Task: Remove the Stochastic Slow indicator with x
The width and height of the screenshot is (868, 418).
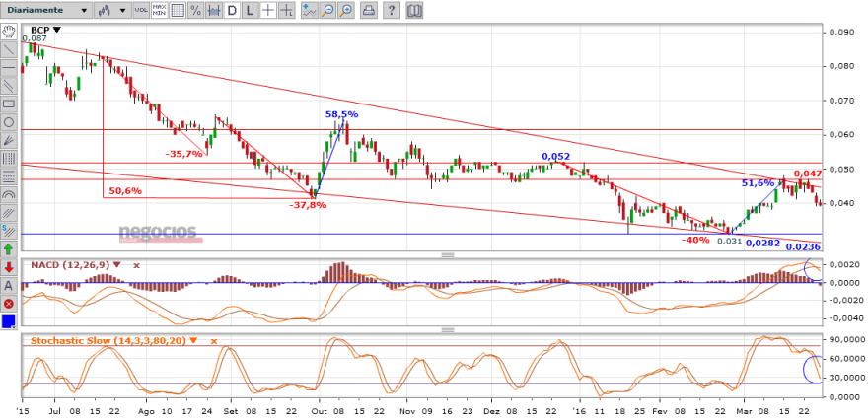Action: (213, 341)
